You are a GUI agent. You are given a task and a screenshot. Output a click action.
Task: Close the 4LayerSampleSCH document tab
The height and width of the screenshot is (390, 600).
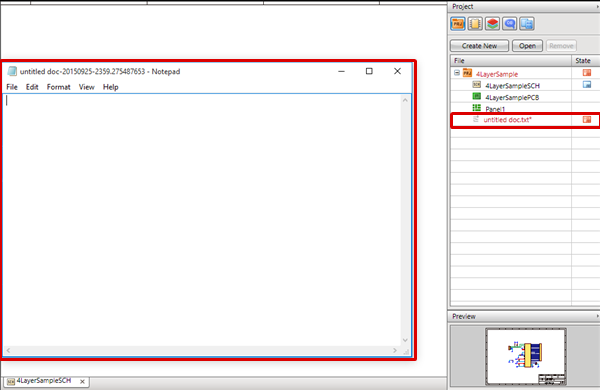click(x=82, y=381)
